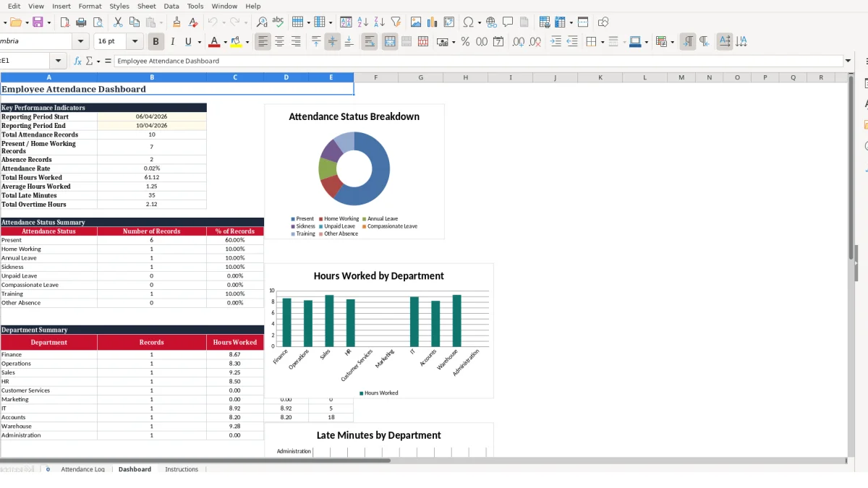
Task: Activate Clone Formatting paintbrush
Action: pos(177,22)
